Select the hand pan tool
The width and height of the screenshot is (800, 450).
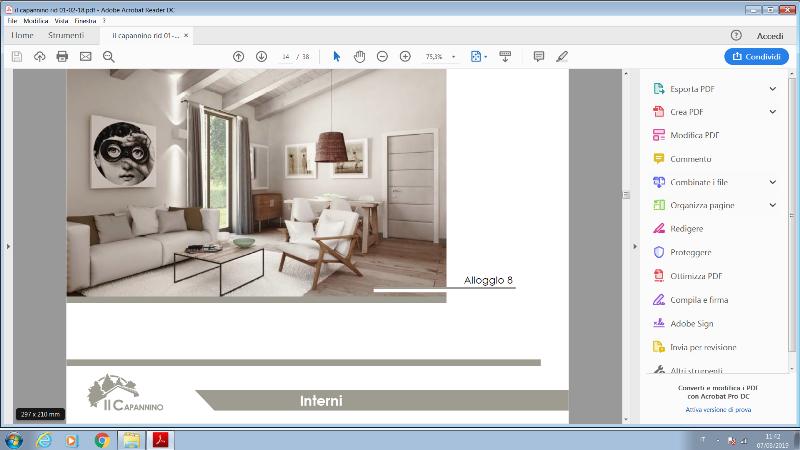359,57
